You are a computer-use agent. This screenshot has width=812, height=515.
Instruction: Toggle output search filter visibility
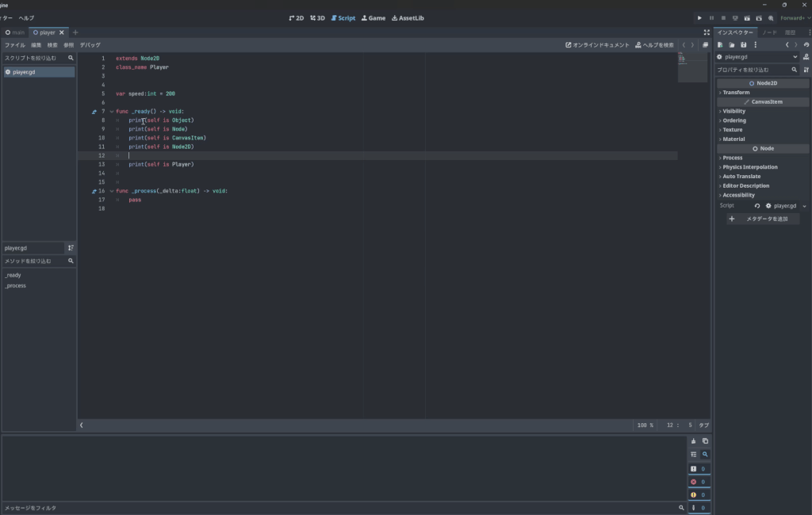point(705,455)
